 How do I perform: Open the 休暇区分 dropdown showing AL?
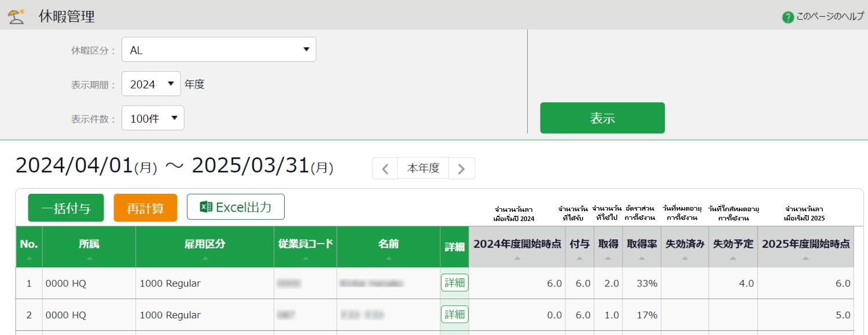[219, 50]
